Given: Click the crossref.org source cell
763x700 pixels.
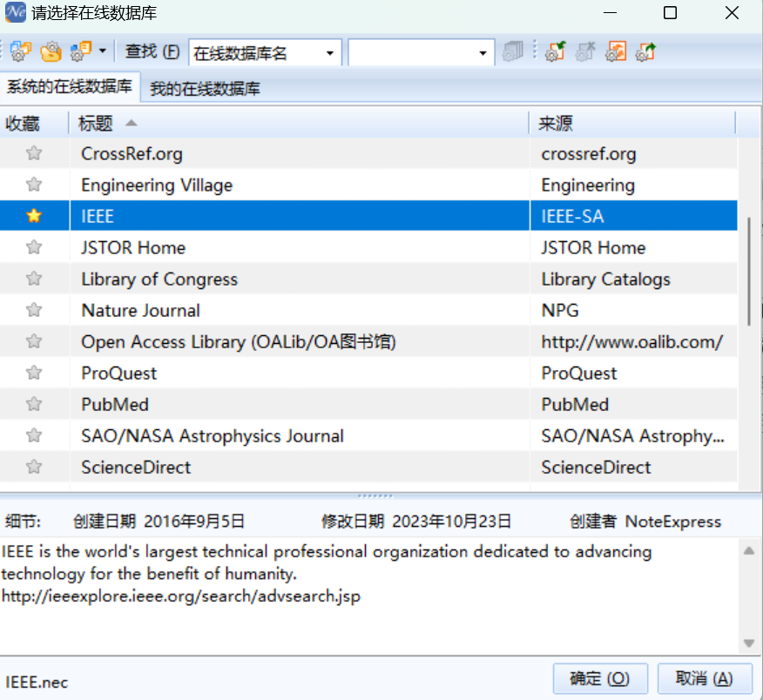Looking at the screenshot, I should click(633, 154).
